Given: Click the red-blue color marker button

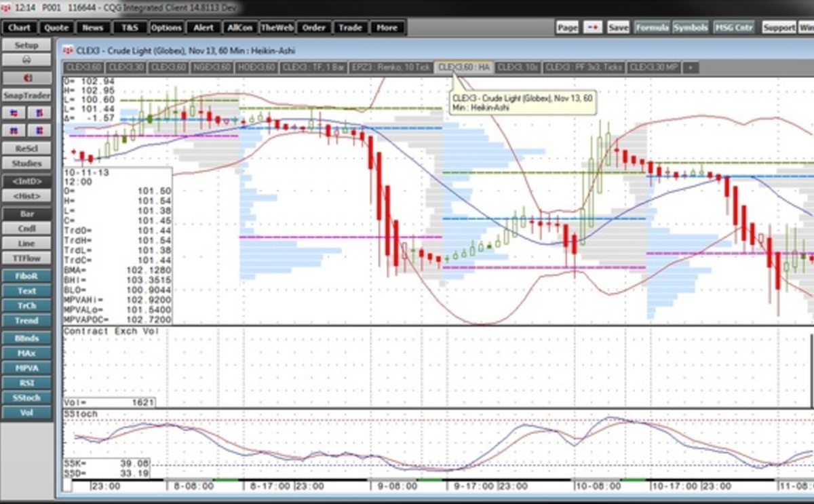Looking at the screenshot, I should click(x=593, y=28).
